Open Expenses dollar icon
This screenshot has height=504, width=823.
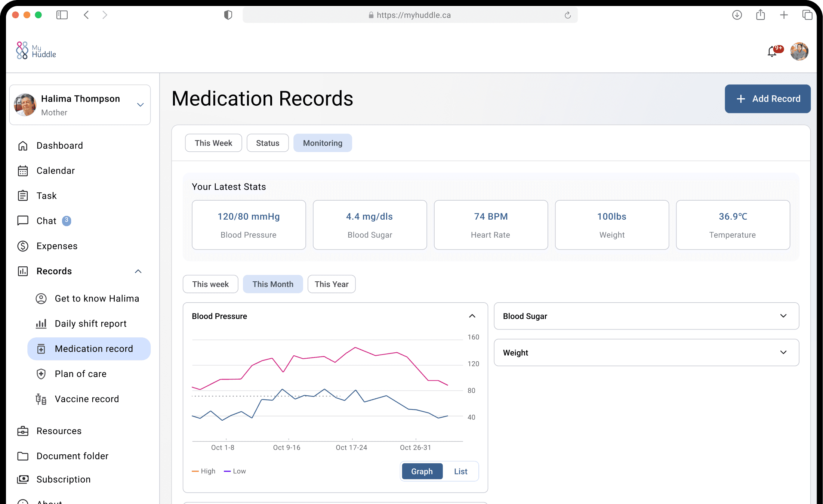click(x=23, y=246)
